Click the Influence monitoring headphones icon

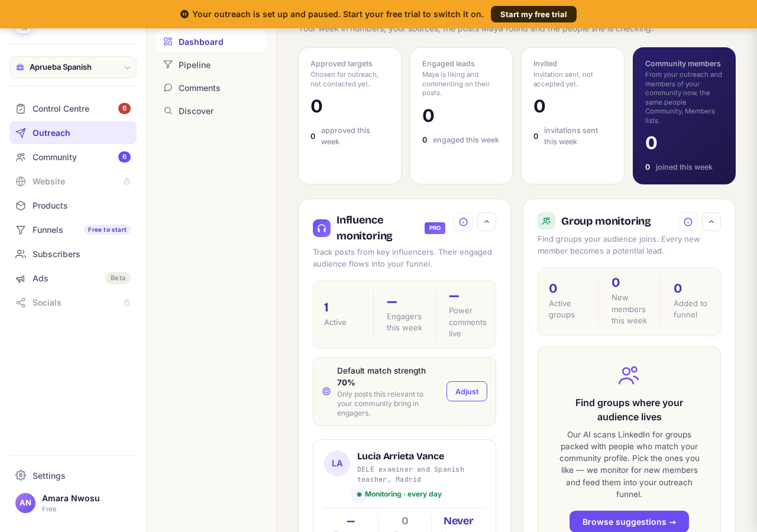coord(322,228)
